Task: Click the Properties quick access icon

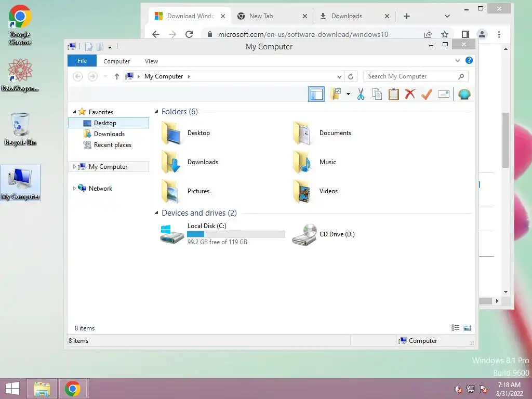Action: (89, 46)
